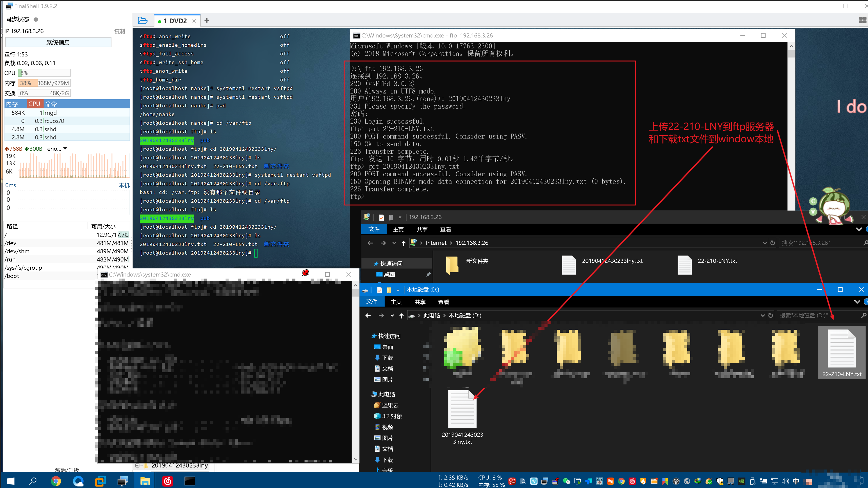This screenshot has height=488, width=868.
Task: Expand address history dropdown in D: window
Action: coord(762,316)
